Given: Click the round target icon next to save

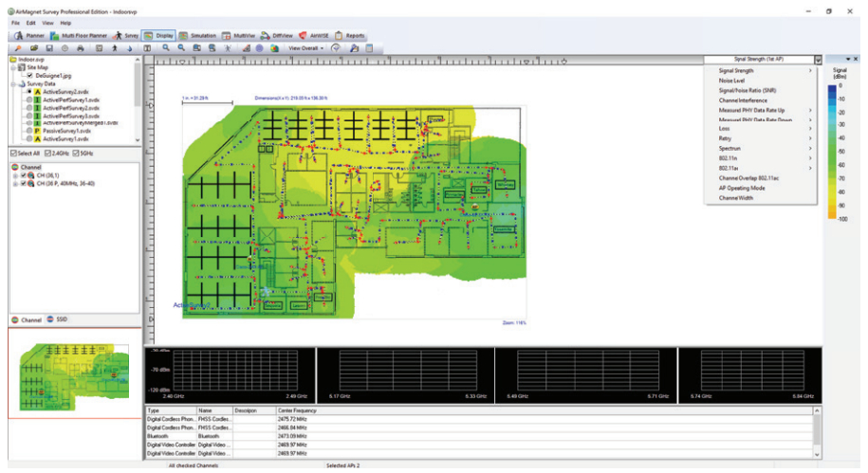Looking at the screenshot, I should pos(65,48).
